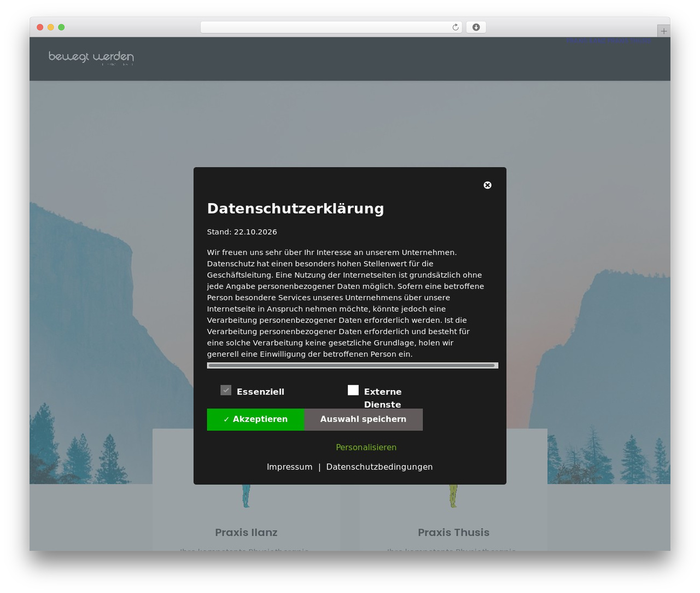Click the 'Stand: 22.10.2026' date text
Viewport: 700px width, 593px height.
242,232
